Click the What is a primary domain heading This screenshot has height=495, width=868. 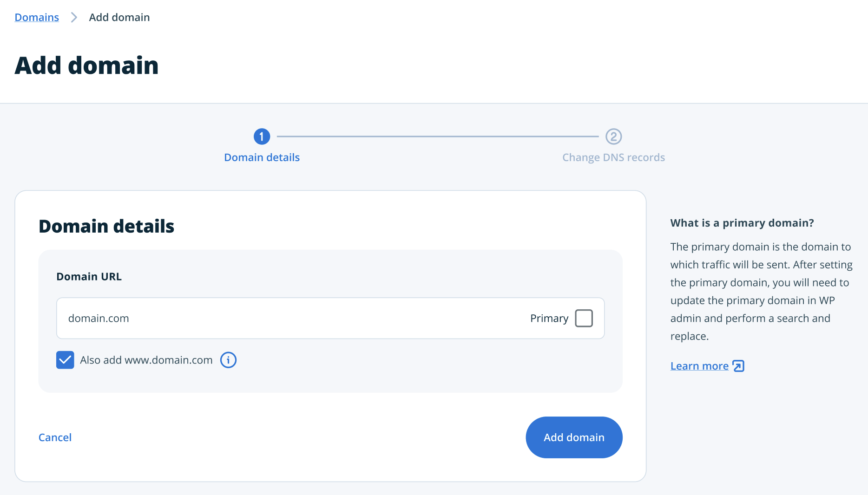(742, 223)
